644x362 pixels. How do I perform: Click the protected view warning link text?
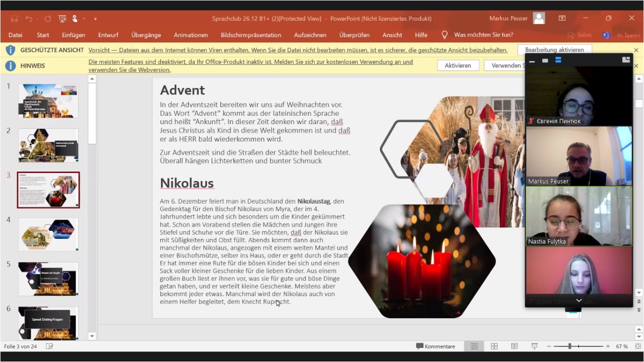[x=298, y=50]
